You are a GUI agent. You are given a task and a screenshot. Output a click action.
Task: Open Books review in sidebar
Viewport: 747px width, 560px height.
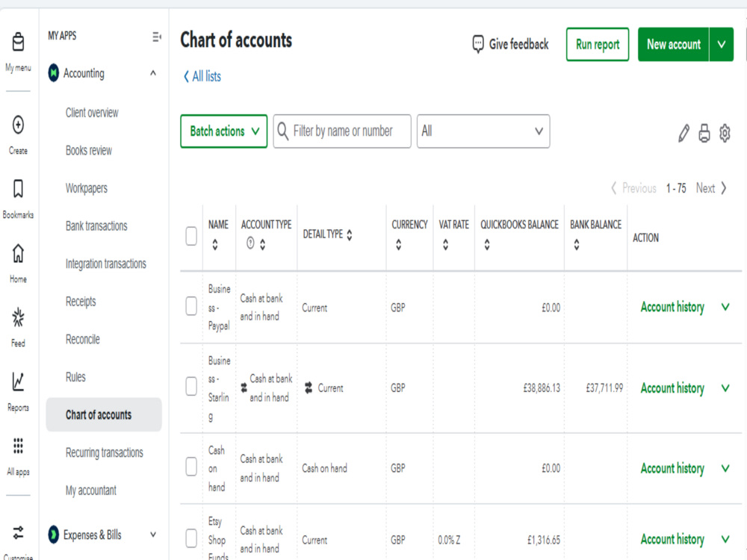coord(89,151)
